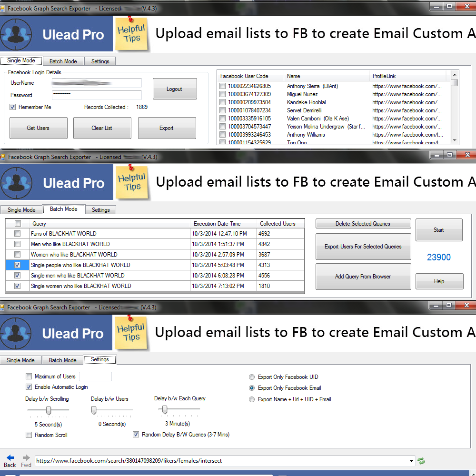Enable the Maximum of Users checkbox
476x476 pixels.
(29, 377)
